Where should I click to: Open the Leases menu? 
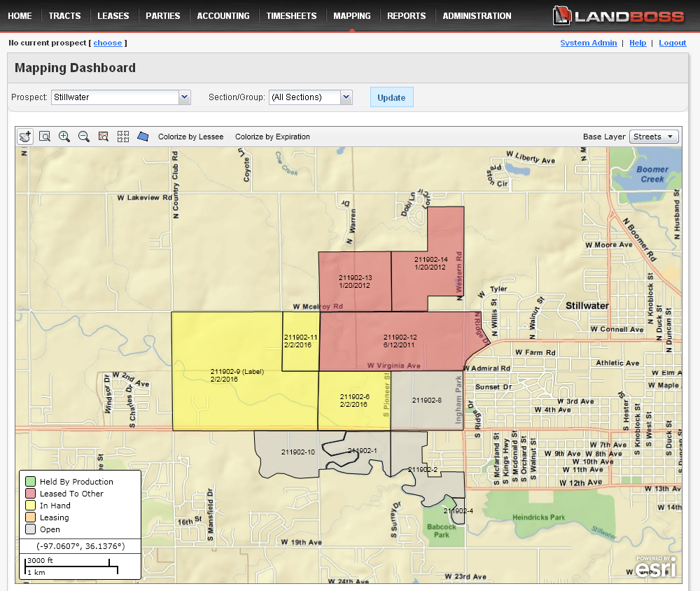[113, 16]
